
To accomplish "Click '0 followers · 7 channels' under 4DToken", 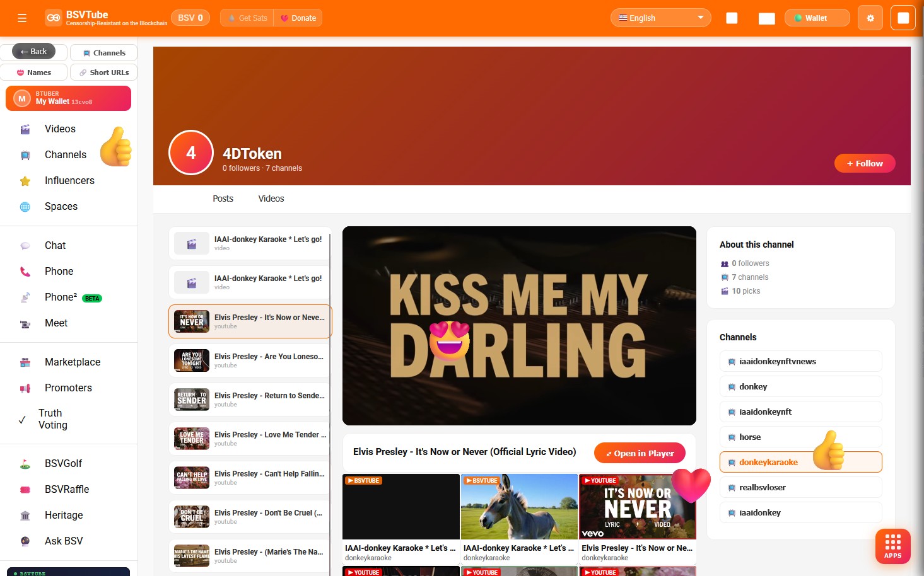I will tap(262, 168).
